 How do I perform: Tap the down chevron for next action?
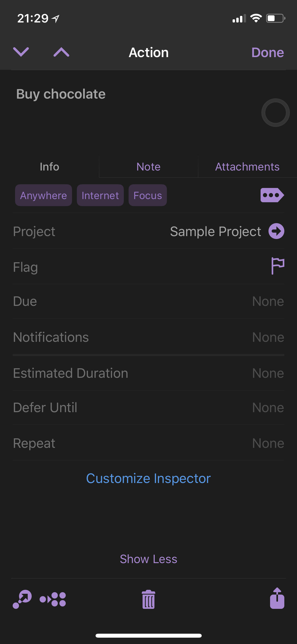[x=21, y=52]
